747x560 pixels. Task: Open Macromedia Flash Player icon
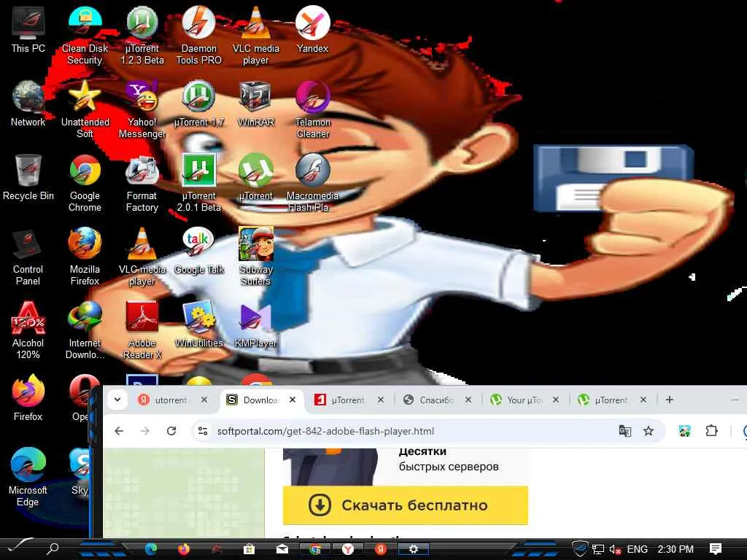pyautogui.click(x=312, y=183)
